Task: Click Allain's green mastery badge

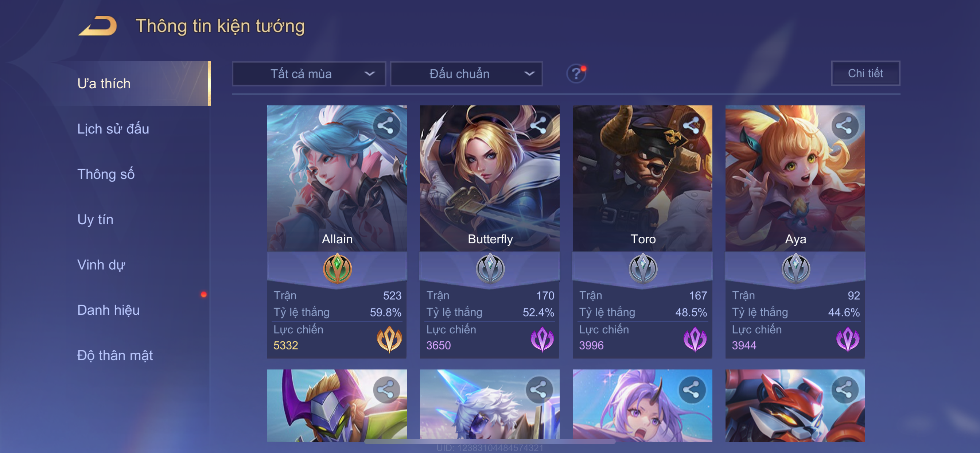Action: (337, 268)
